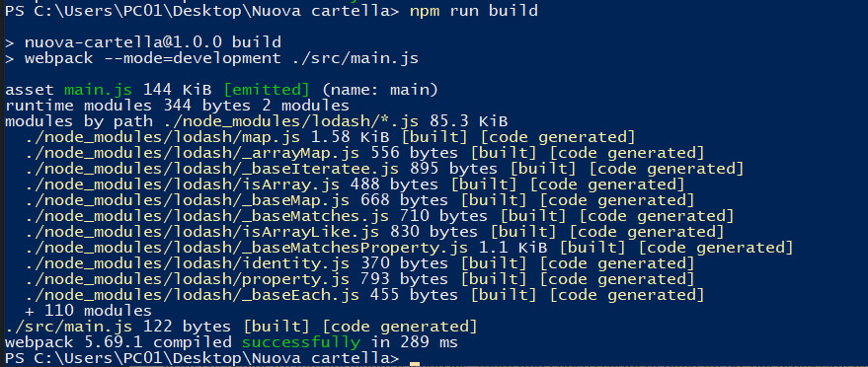This screenshot has width=868, height=367.
Task: Click the identity.js module path
Action: coord(188,263)
